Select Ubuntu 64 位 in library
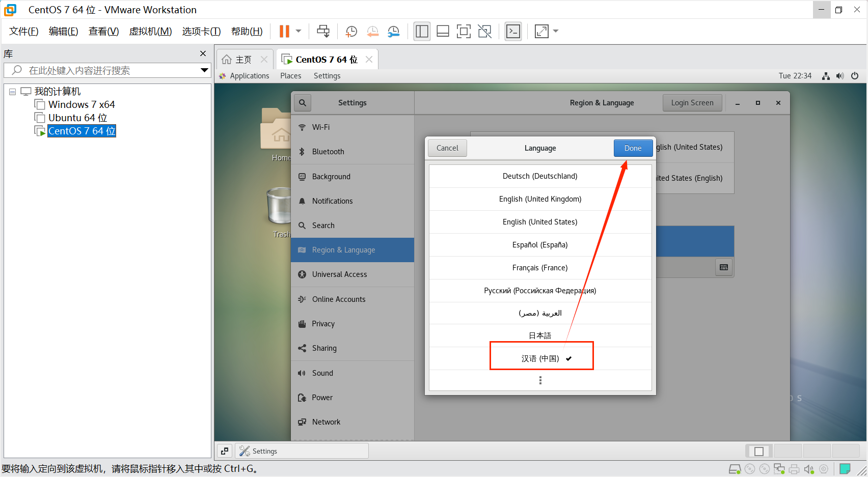This screenshot has width=868, height=477. coord(77,118)
